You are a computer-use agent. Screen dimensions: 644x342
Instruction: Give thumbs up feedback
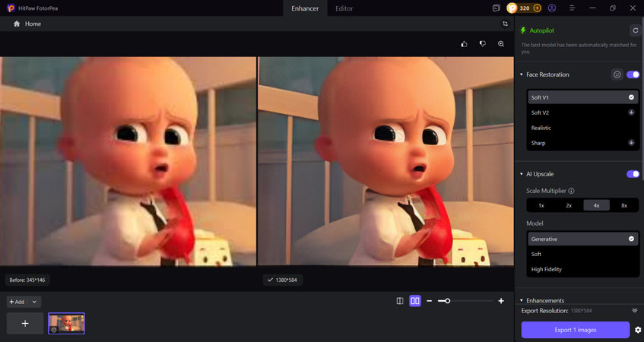click(464, 44)
